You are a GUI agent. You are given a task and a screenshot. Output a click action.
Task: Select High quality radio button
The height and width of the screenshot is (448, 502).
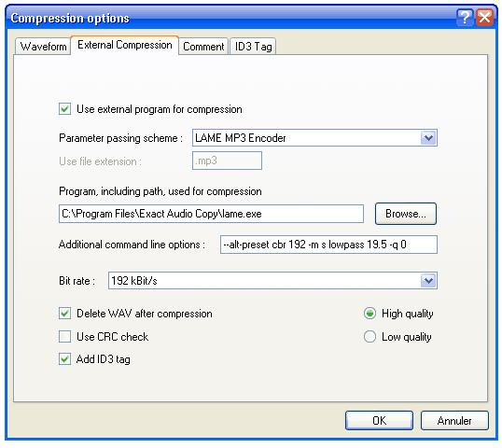[370, 314]
